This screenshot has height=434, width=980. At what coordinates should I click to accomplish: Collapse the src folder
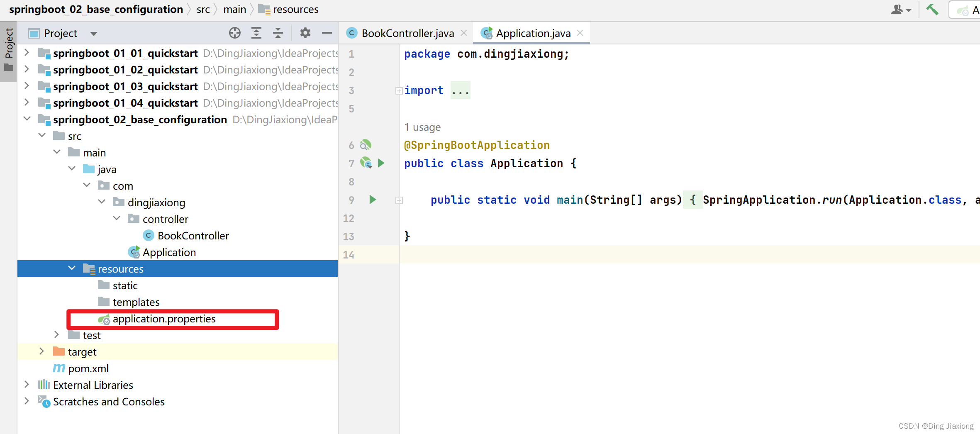42,135
